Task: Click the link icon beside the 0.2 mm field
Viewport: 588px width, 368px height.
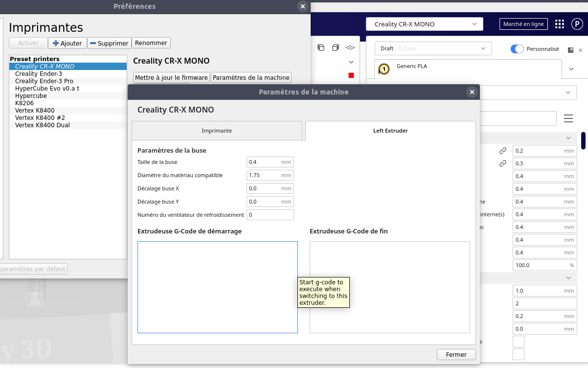Action: 502,151
